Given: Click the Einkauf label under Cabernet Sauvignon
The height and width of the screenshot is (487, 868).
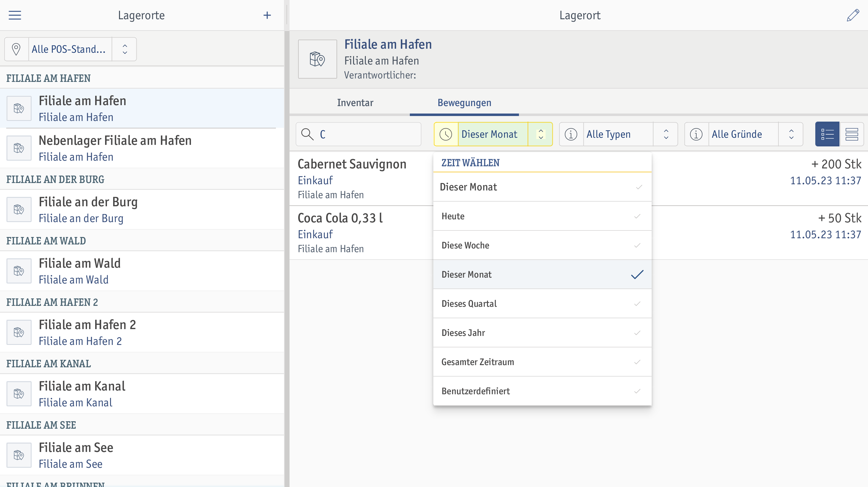Looking at the screenshot, I should point(315,181).
